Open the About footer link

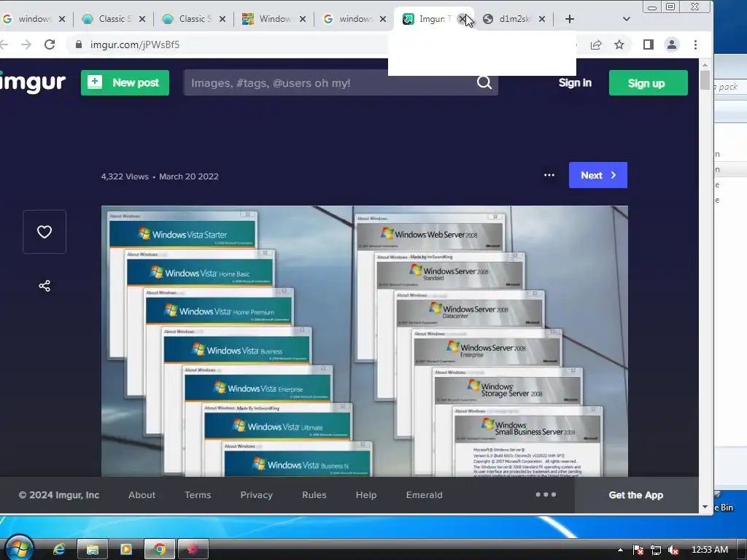click(x=142, y=495)
